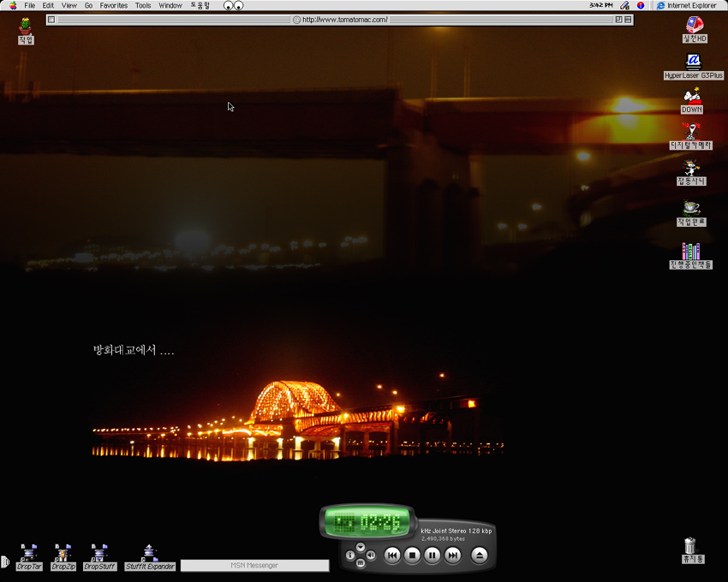
Task: Pause the currently playing song
Action: (433, 555)
